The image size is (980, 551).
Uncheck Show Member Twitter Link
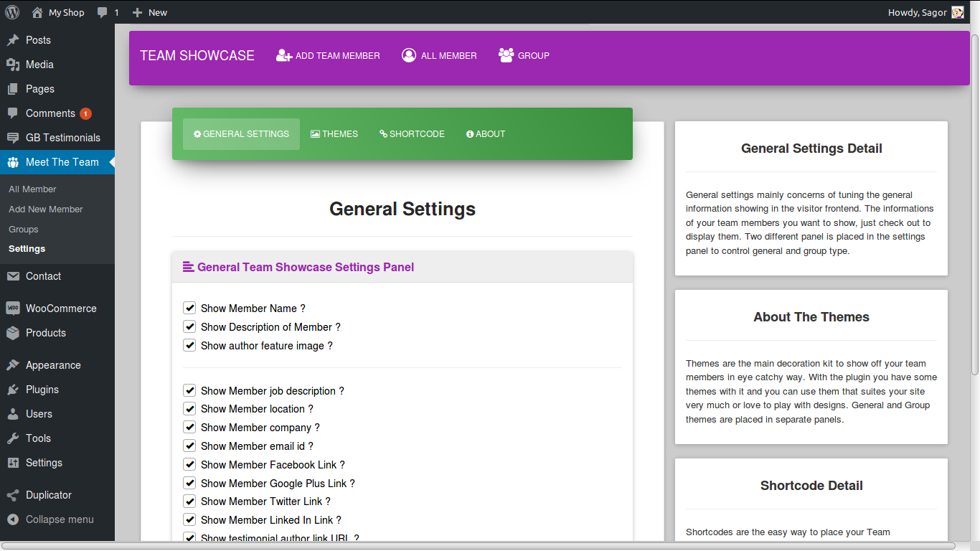189,501
